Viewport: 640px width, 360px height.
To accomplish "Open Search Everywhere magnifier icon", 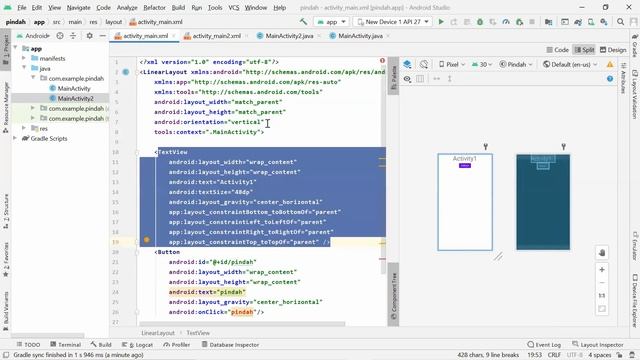I will point(620,22).
